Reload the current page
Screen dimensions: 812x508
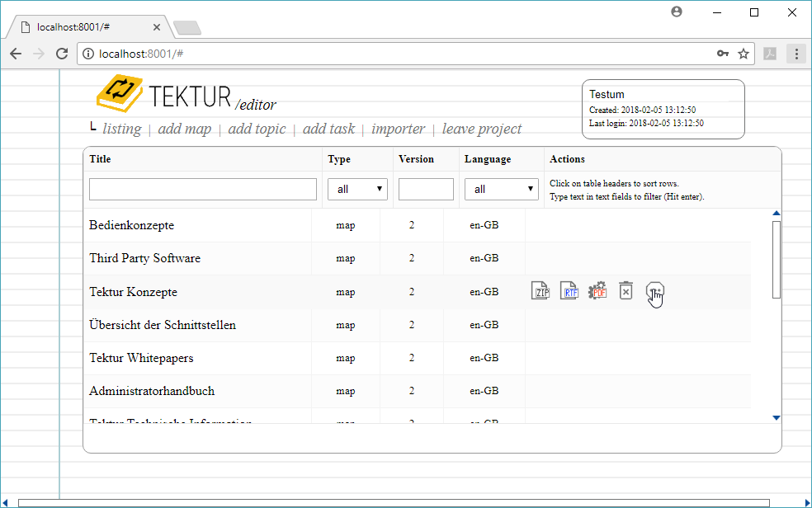(x=62, y=54)
